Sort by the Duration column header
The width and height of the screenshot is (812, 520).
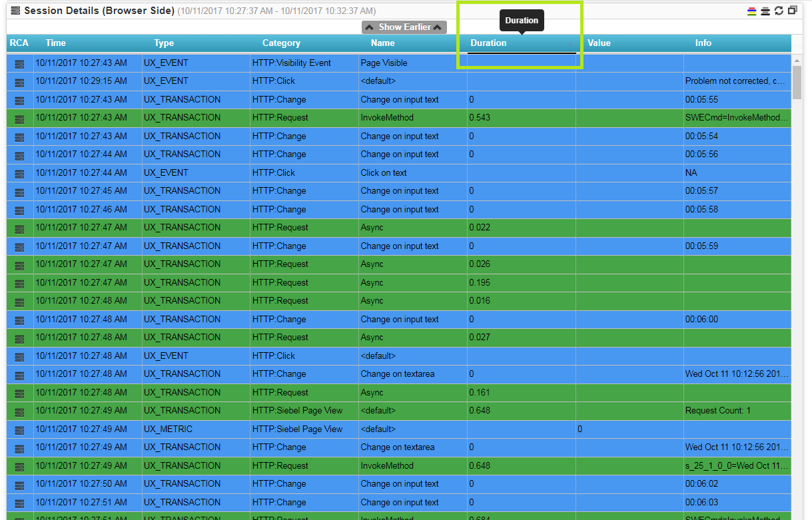(x=488, y=43)
